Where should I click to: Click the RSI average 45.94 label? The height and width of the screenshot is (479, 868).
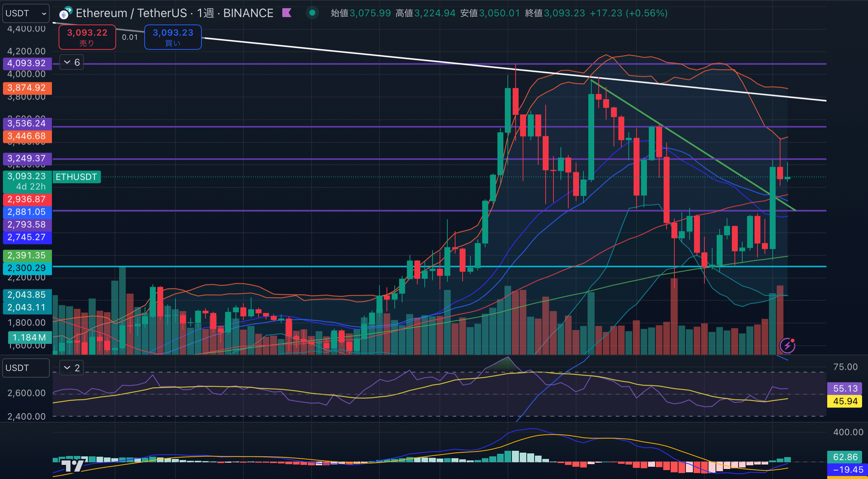(x=845, y=401)
